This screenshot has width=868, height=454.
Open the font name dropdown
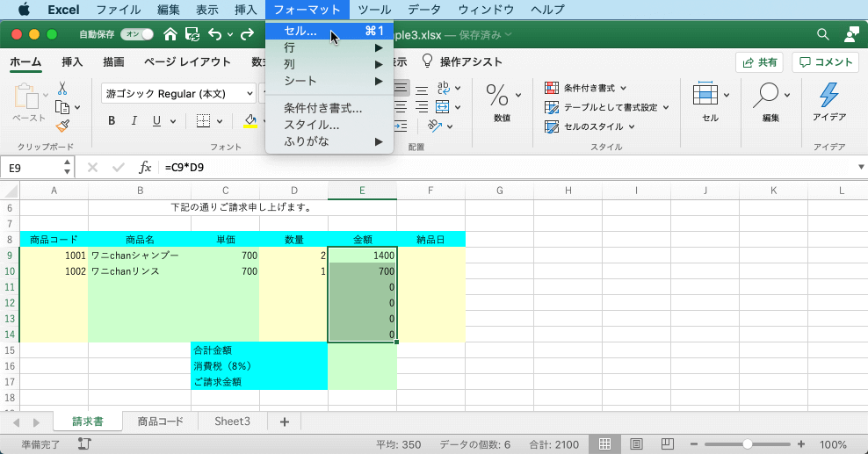250,93
